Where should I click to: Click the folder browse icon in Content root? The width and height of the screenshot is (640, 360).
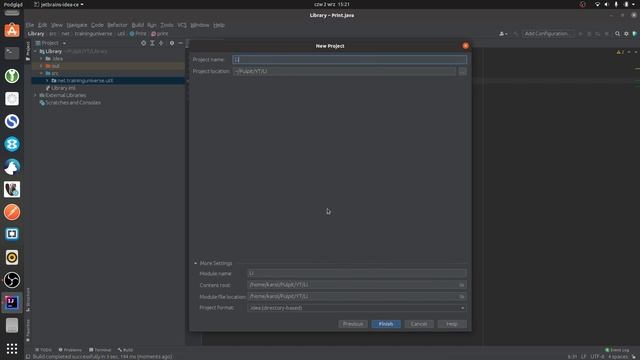point(462,285)
